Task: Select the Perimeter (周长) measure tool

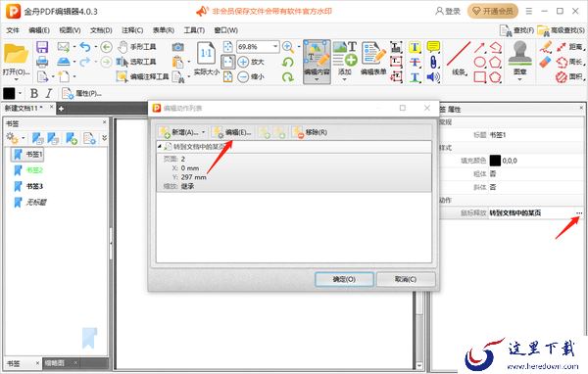Action: (570, 62)
